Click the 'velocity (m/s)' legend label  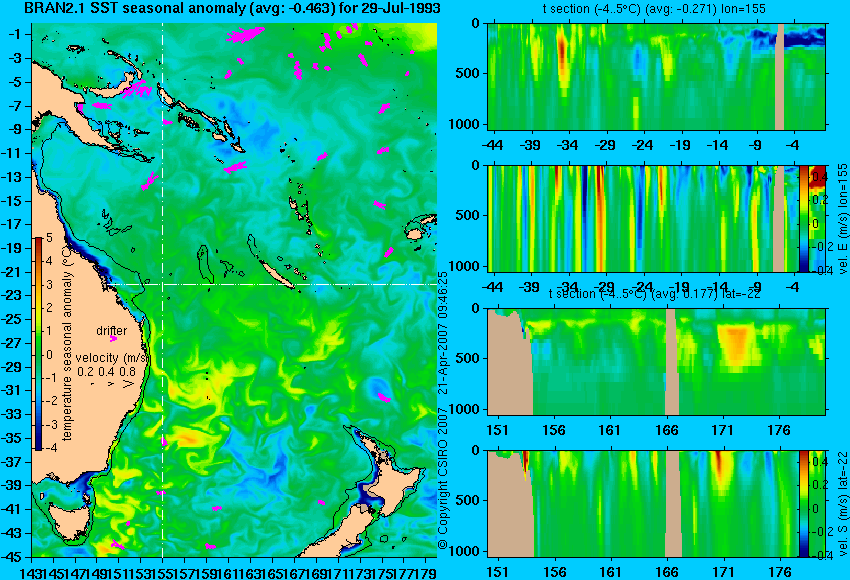[x=112, y=358]
